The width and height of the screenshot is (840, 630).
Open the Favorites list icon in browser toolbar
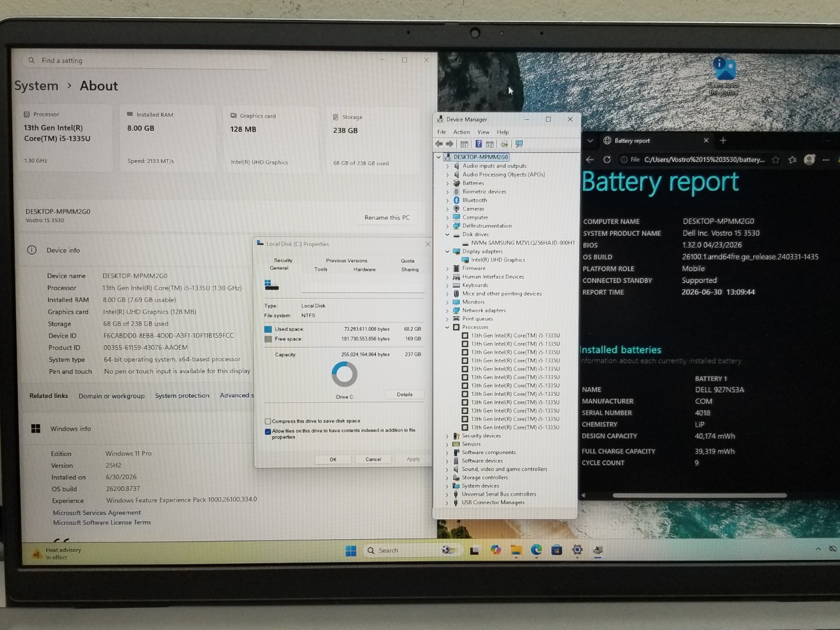tap(792, 160)
